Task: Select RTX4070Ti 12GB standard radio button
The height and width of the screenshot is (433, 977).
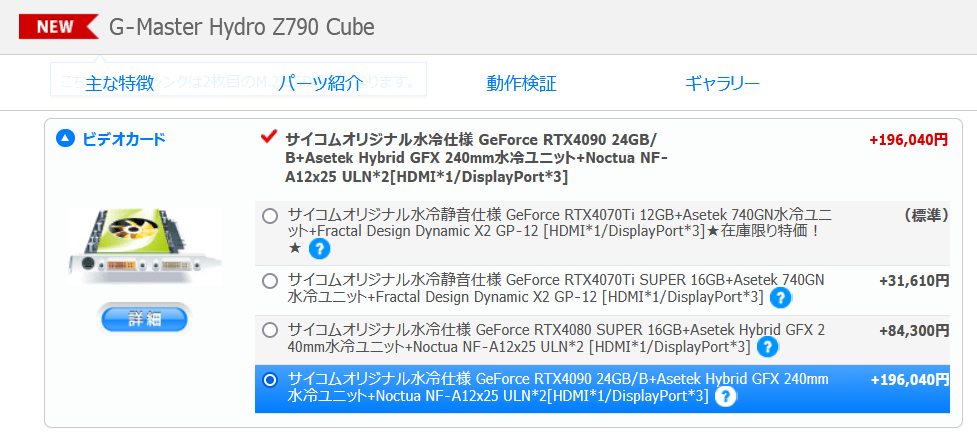Action: pos(270,216)
